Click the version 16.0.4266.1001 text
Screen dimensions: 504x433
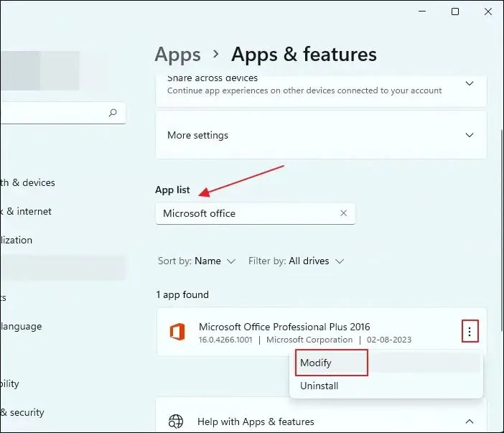tap(225, 340)
